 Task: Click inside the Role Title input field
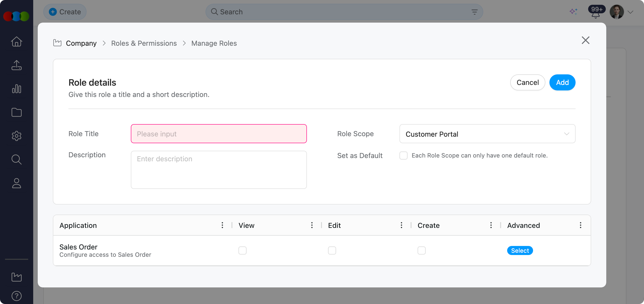[x=218, y=134]
